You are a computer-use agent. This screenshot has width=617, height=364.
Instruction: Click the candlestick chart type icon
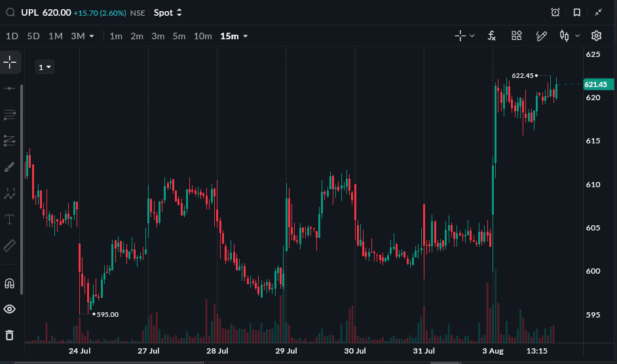(564, 36)
